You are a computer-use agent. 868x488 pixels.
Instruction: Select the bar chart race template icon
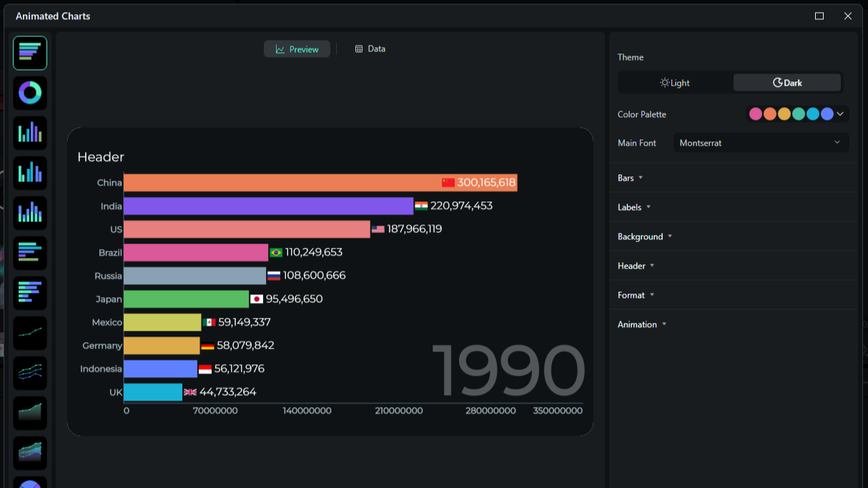click(x=30, y=53)
